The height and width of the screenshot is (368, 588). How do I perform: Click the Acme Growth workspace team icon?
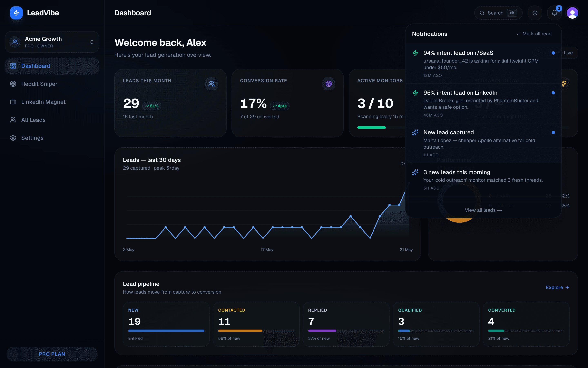[15, 42]
